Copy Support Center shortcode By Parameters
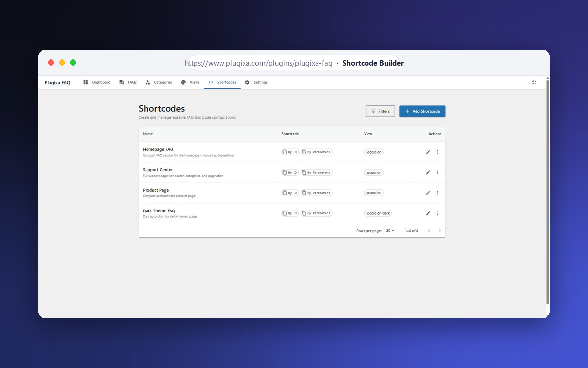Screen dimensions: 588x368 pos(317,173)
